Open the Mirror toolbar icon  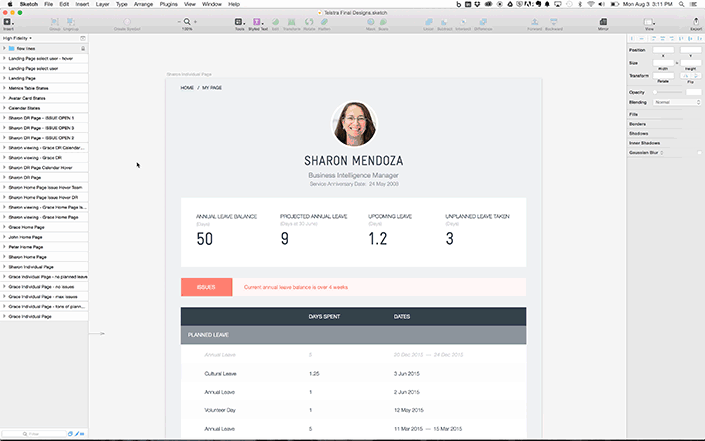click(603, 22)
